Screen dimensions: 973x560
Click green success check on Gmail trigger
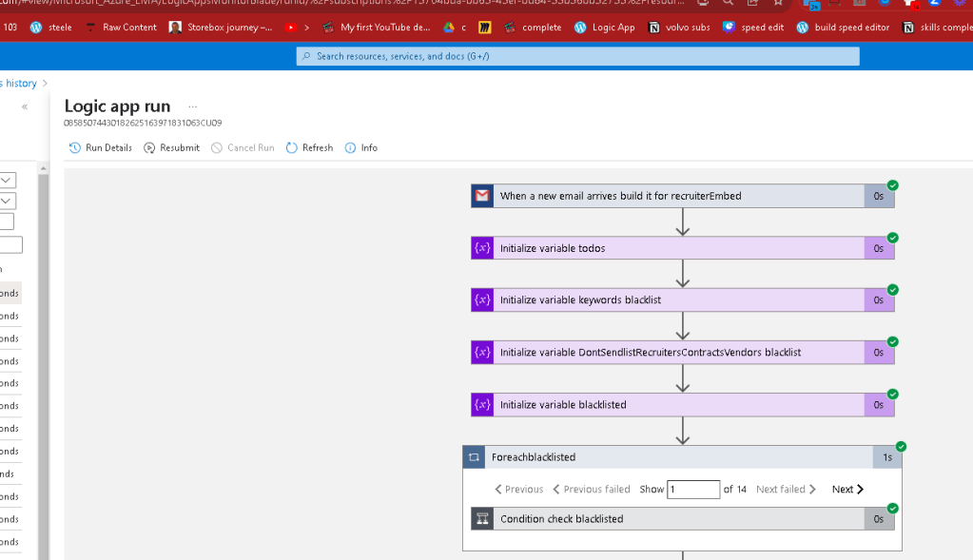892,185
